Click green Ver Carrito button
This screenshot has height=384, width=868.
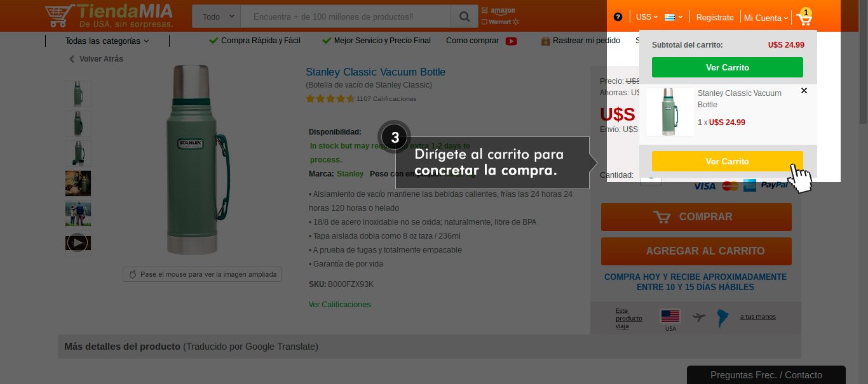tap(727, 67)
